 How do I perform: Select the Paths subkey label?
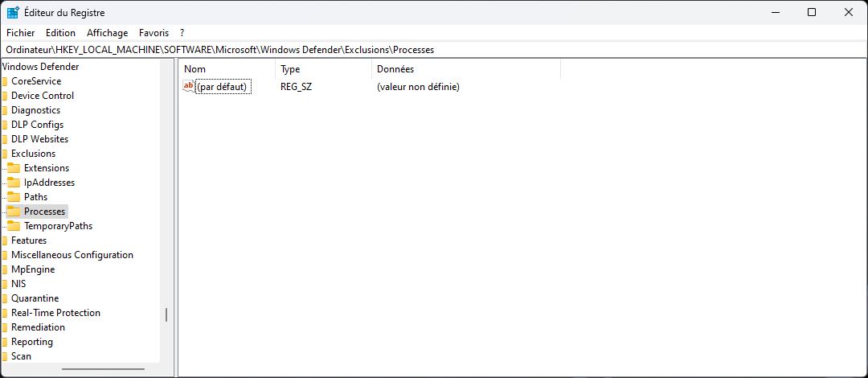pyautogui.click(x=36, y=197)
